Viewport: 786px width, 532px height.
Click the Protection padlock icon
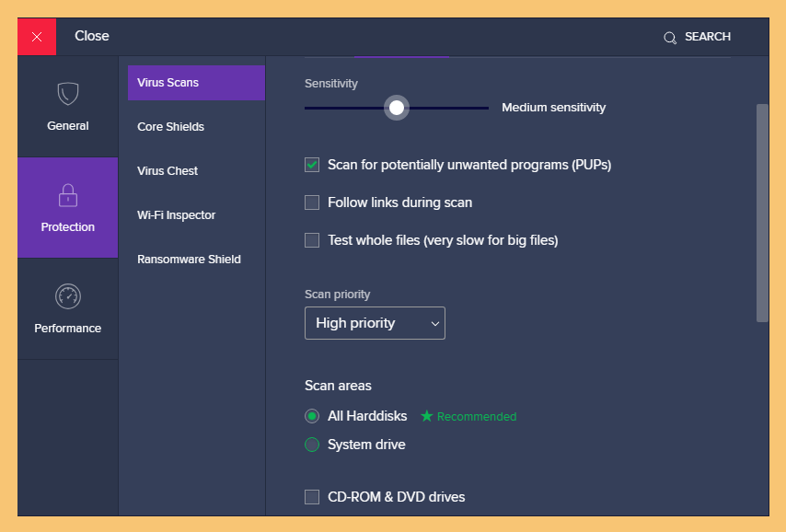tap(68, 195)
